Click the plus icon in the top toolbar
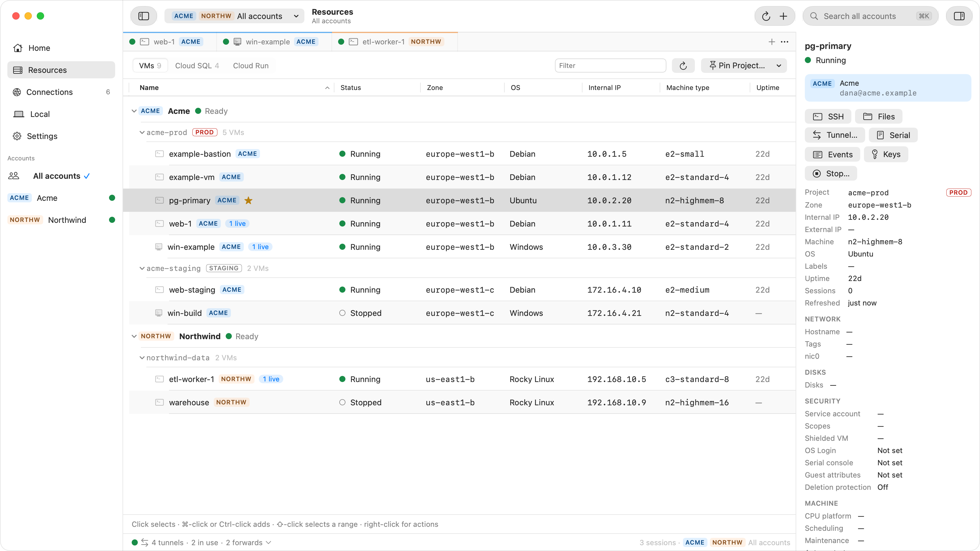980x551 pixels. 783,16
